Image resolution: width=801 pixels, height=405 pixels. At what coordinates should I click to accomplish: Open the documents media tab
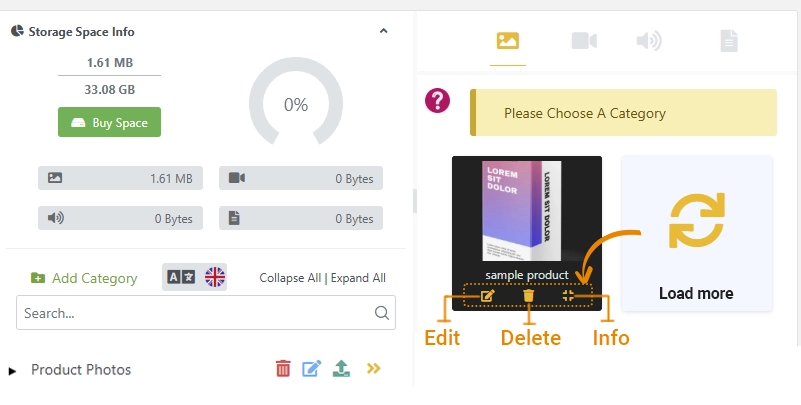click(729, 41)
